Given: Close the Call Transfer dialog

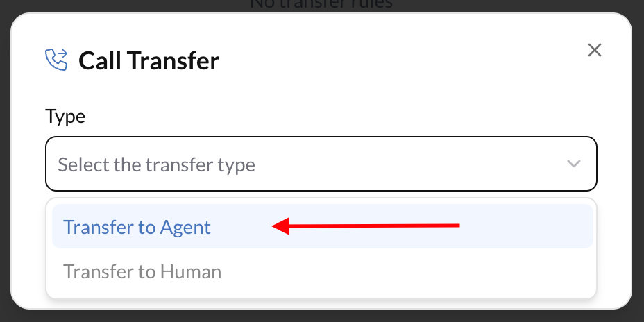Looking at the screenshot, I should 594,50.
